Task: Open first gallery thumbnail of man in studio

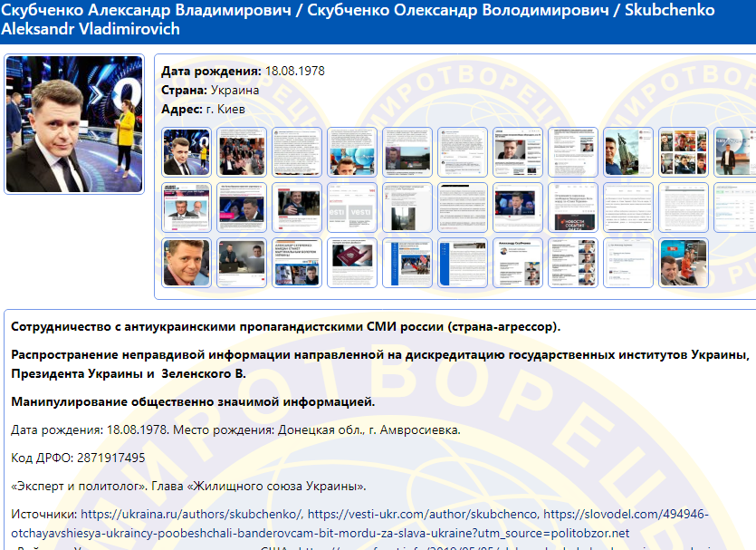Action: click(x=187, y=152)
